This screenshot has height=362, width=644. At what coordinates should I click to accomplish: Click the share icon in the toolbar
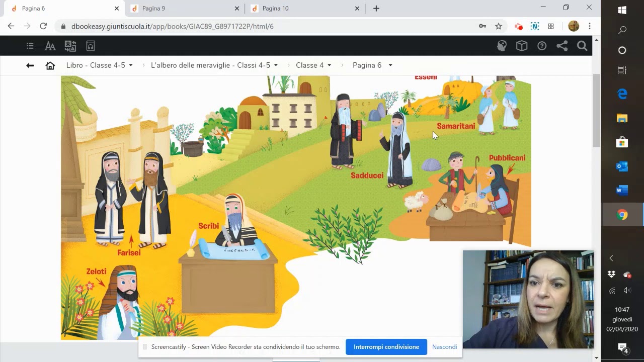(562, 46)
